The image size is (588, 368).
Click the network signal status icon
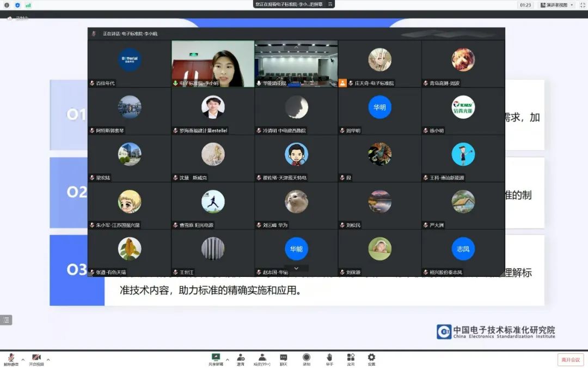(28, 5)
